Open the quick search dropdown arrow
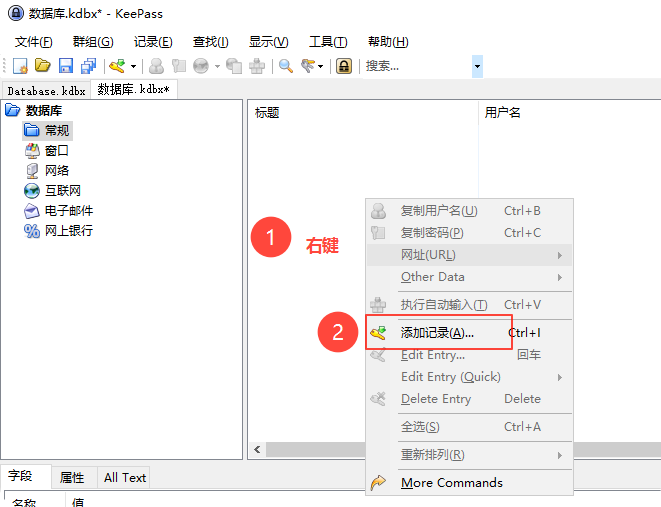The image size is (661, 507). pos(477,67)
